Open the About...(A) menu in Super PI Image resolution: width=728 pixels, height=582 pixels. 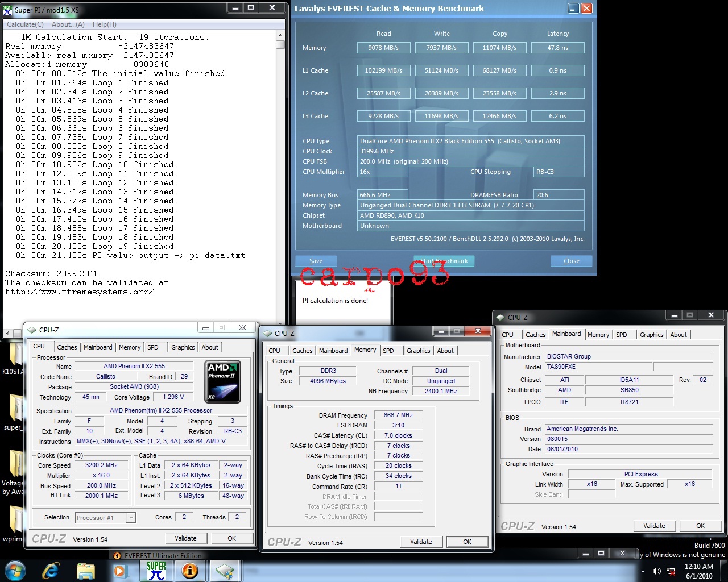click(68, 24)
